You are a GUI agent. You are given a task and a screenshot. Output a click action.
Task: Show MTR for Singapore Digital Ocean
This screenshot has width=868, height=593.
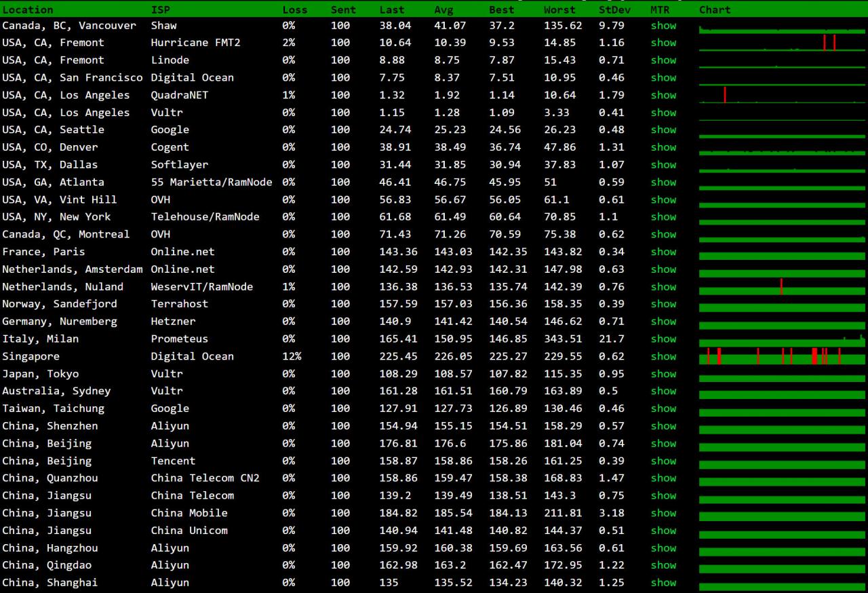pyautogui.click(x=663, y=356)
